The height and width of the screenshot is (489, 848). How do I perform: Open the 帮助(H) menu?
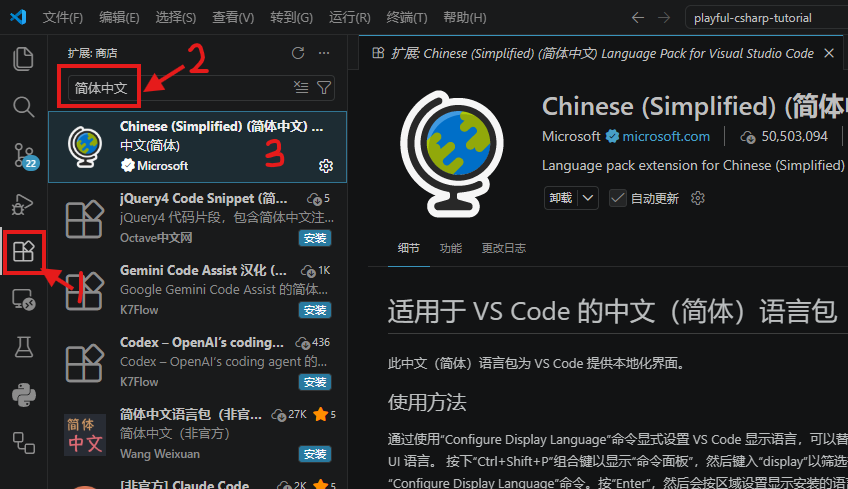click(x=465, y=18)
